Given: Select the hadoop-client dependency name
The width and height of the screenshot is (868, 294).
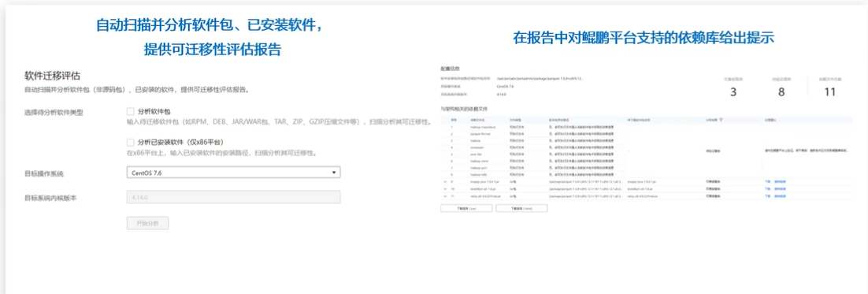Looking at the screenshot, I should click(x=480, y=161).
